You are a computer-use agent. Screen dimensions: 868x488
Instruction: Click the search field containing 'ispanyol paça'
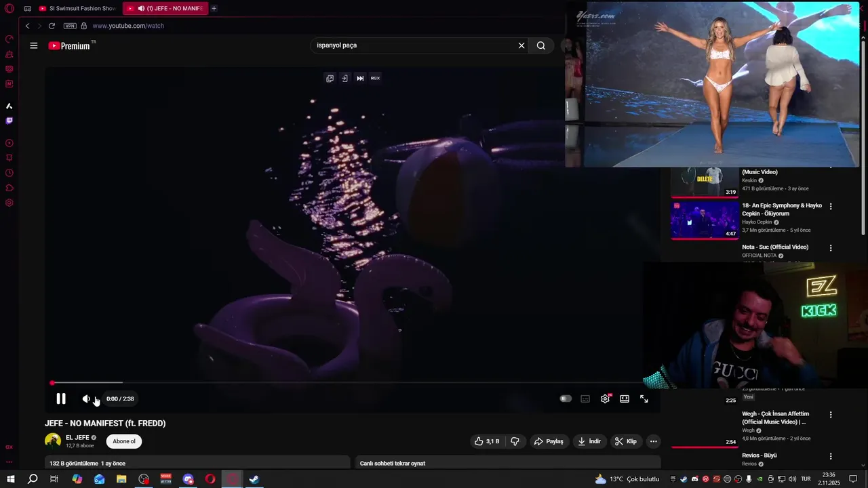pos(414,45)
